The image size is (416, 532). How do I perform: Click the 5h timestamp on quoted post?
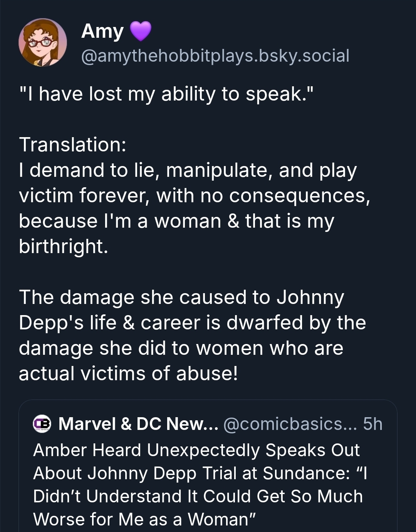[372, 424]
